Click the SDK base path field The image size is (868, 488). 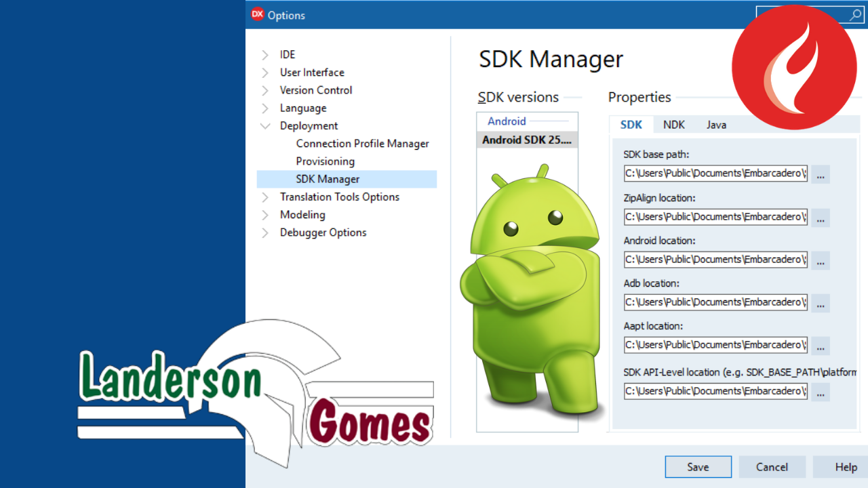point(716,174)
